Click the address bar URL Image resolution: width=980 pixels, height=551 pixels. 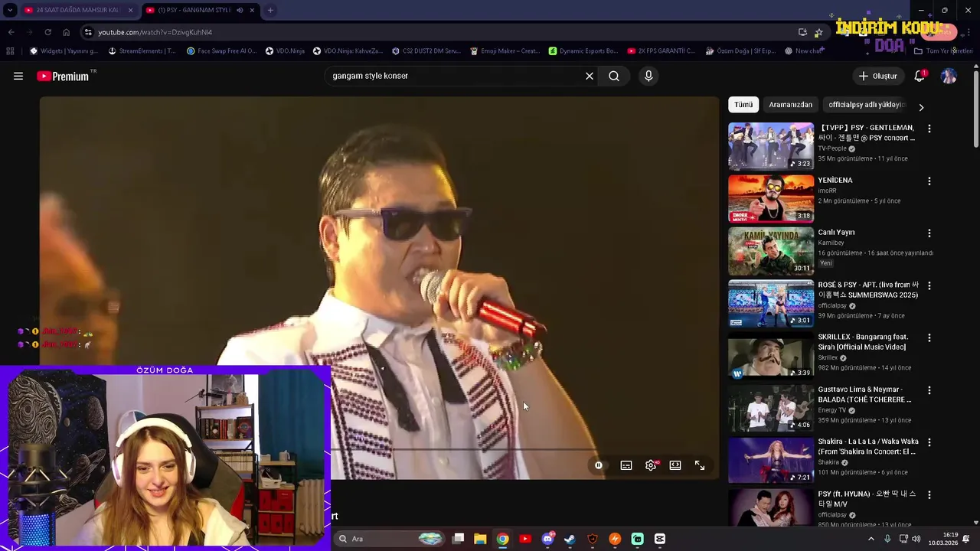pyautogui.click(x=155, y=32)
